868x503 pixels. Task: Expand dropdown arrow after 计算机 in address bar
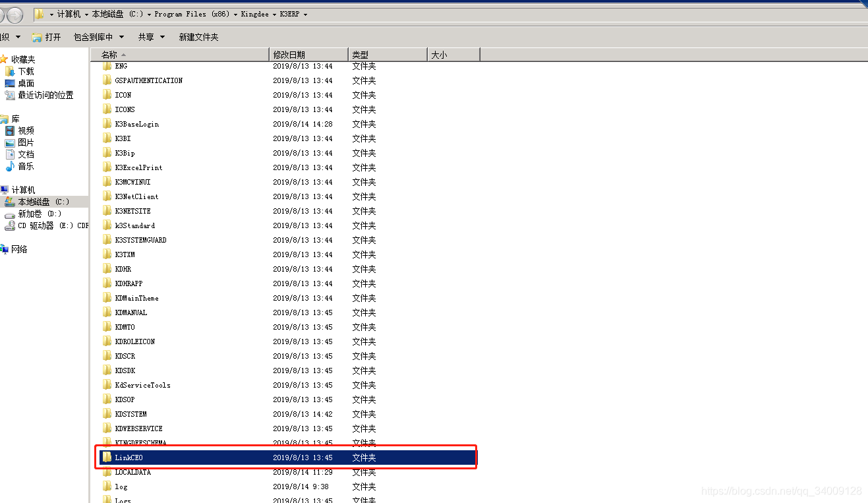coord(87,14)
